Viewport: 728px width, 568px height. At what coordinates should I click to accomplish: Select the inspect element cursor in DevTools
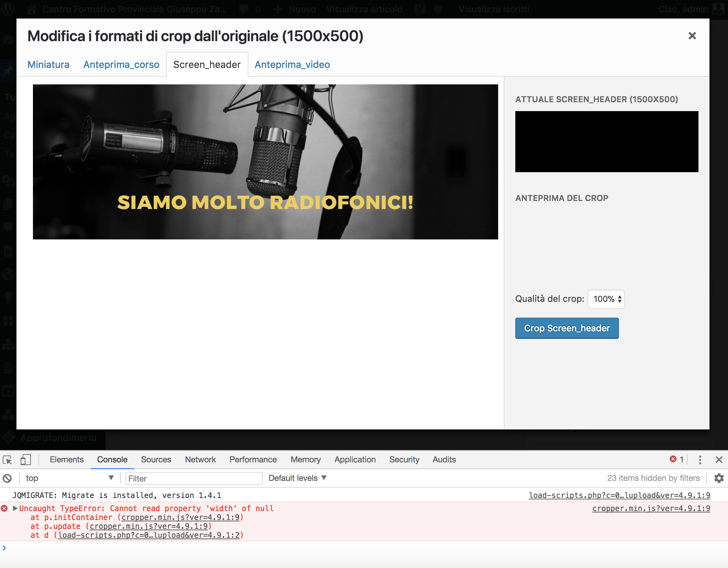tap(7, 459)
